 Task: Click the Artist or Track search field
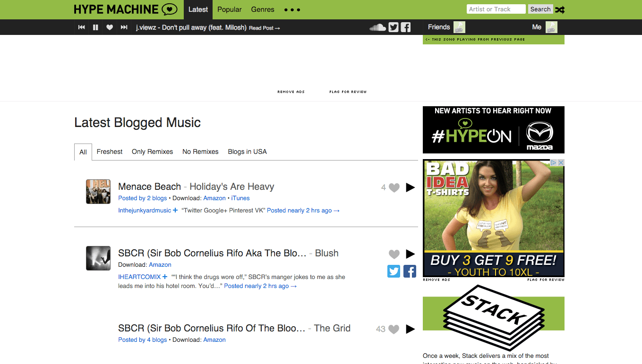coord(496,9)
